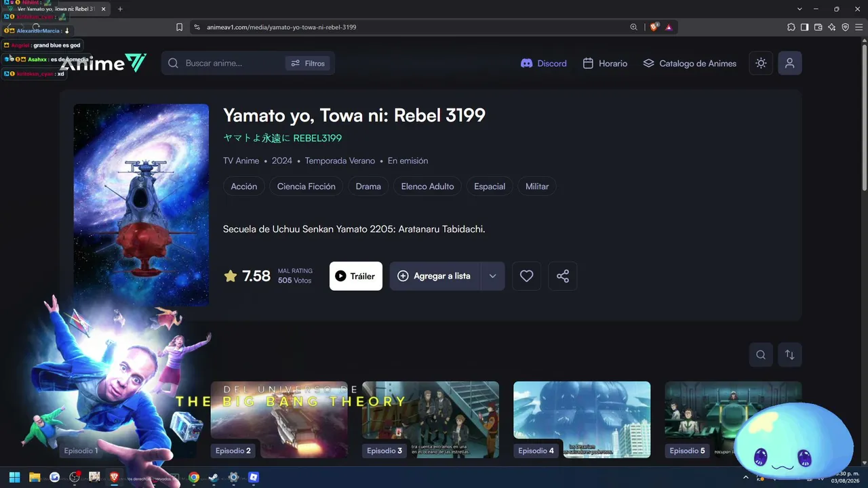View site information icon in address bar
This screenshot has width=868, height=488.
pos(197,27)
